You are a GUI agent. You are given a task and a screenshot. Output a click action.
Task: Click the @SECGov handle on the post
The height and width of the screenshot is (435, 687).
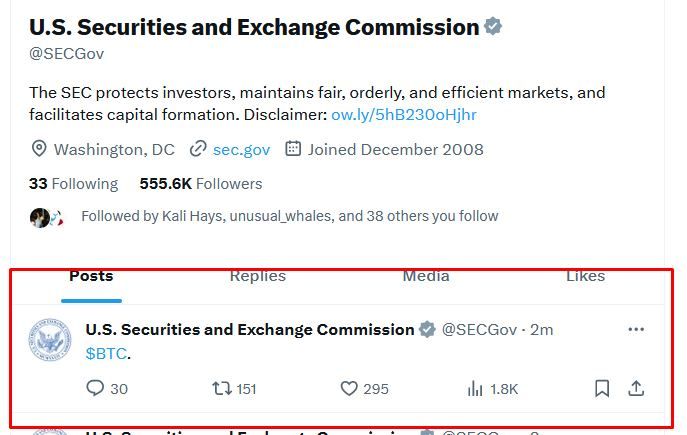(480, 329)
